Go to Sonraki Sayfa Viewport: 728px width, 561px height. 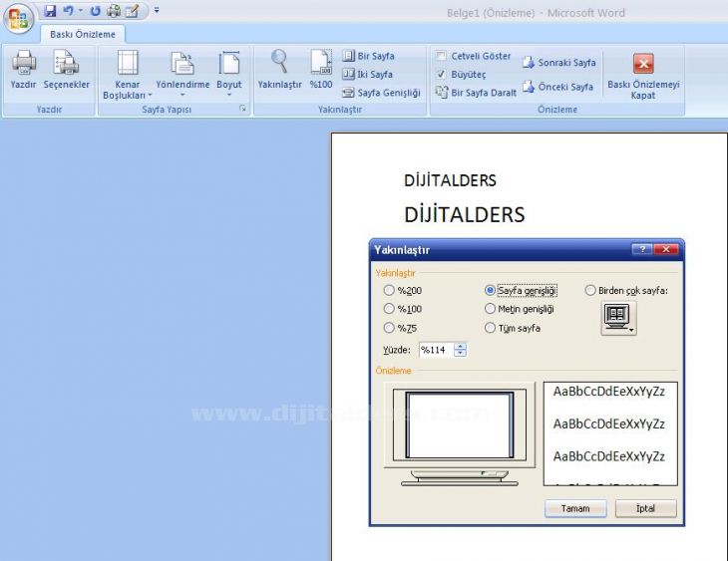[559, 63]
